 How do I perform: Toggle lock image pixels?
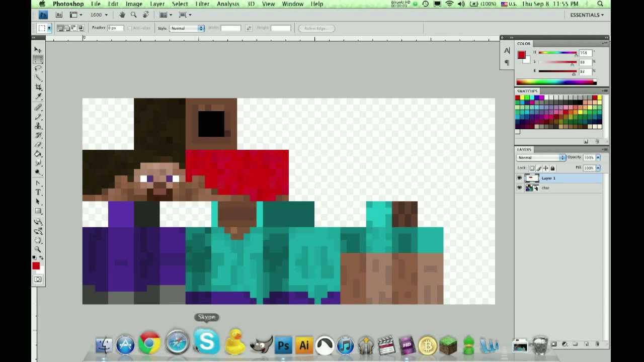539,168
